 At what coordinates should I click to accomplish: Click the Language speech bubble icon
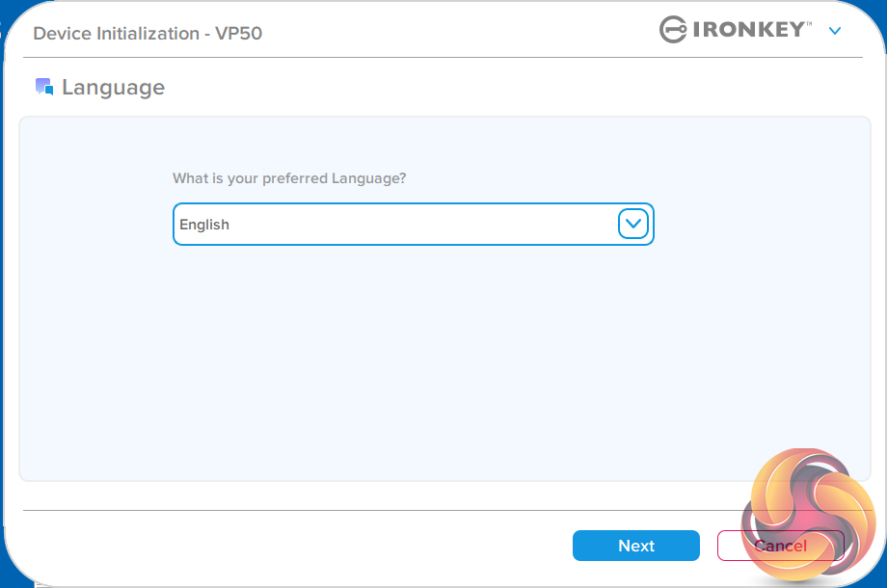[44, 87]
